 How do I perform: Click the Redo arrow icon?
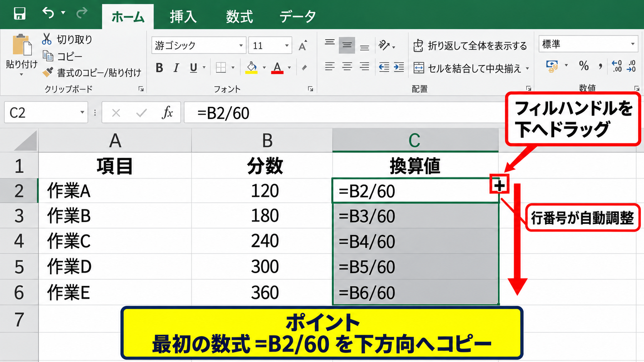[82, 13]
